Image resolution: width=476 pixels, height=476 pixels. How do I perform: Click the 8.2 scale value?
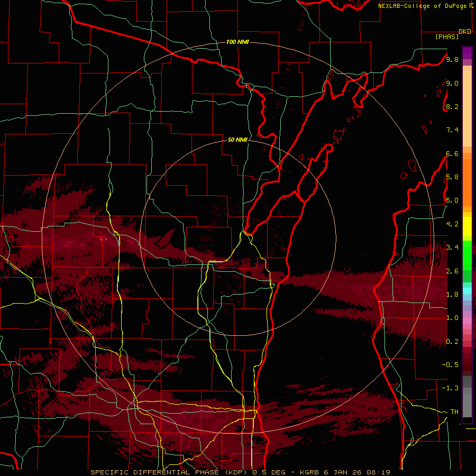(x=452, y=106)
